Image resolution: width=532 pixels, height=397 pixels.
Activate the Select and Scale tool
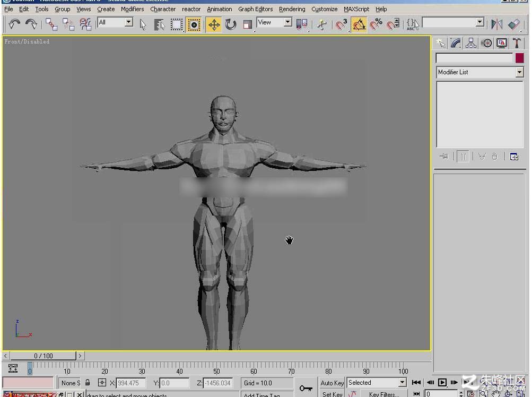(248, 24)
